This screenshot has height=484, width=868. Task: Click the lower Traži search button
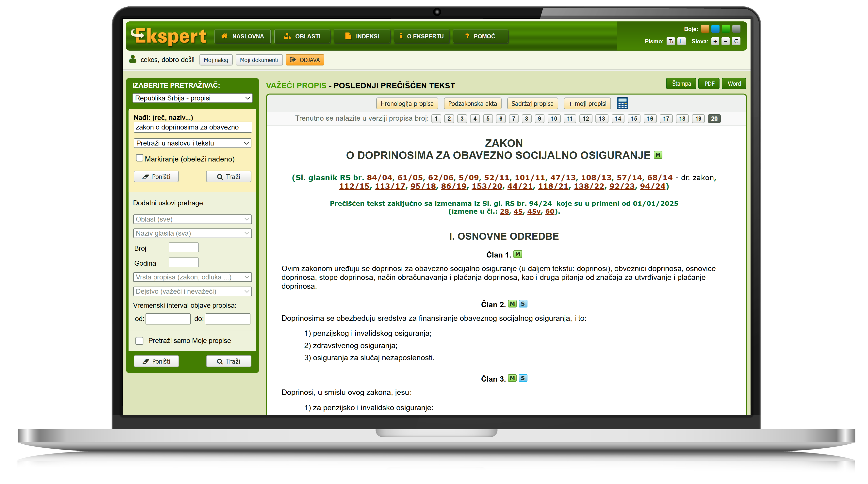click(229, 361)
